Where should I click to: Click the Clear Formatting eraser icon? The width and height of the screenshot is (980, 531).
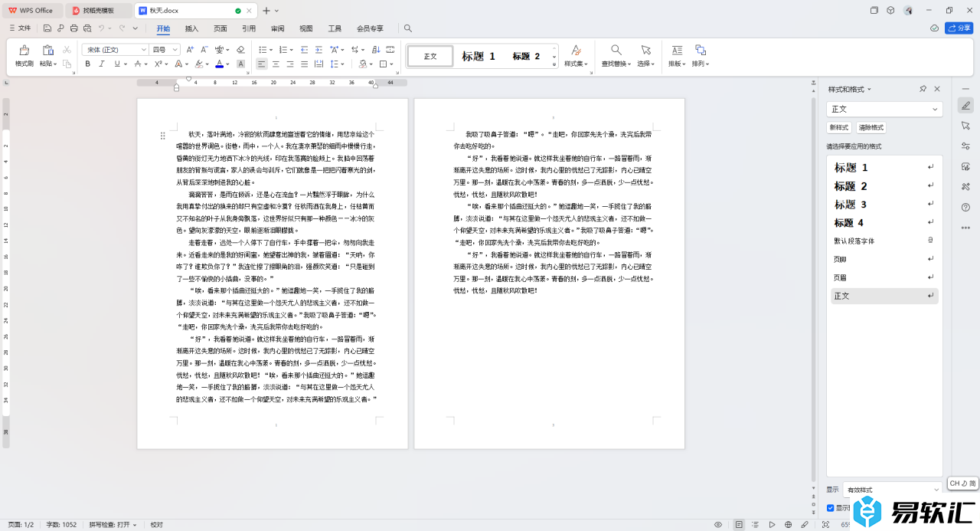[240, 49]
